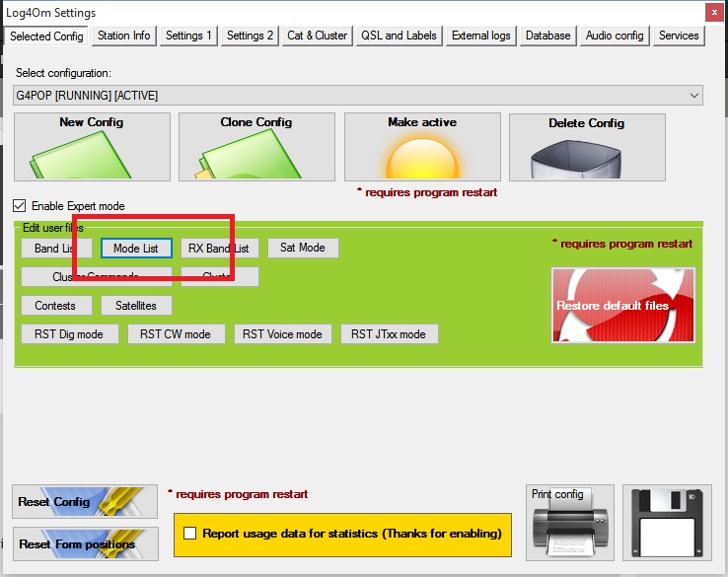
Task: Open the Settings 1 tab
Action: click(188, 36)
